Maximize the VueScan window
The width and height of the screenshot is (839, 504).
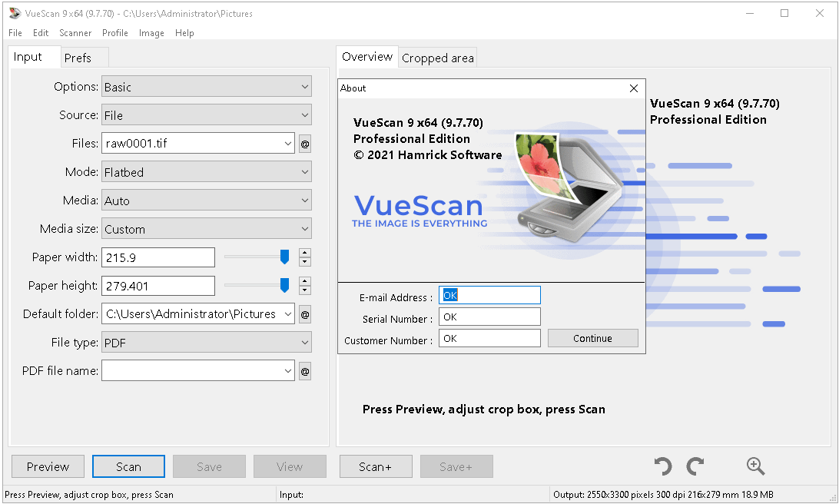click(x=784, y=13)
